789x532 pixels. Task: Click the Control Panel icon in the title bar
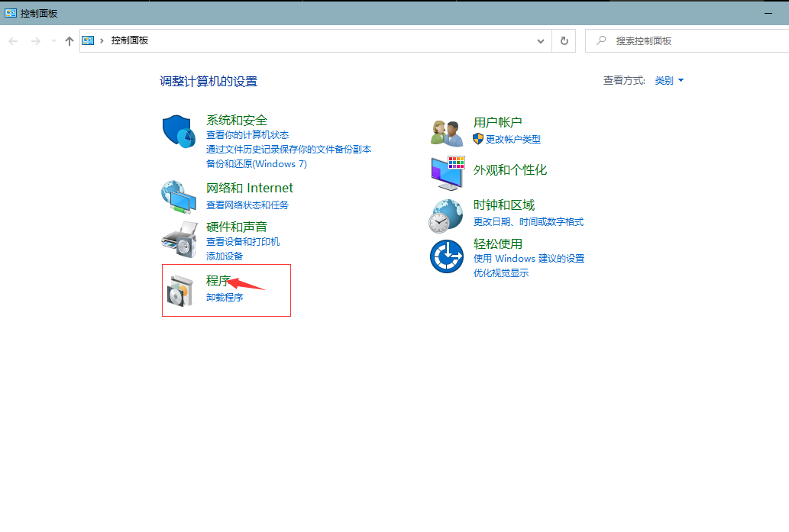pyautogui.click(x=11, y=13)
